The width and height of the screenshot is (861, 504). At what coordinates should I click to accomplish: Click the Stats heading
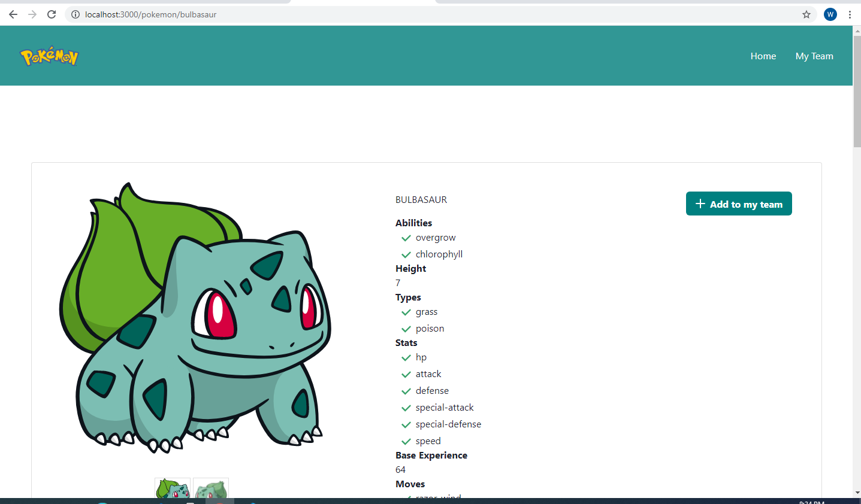click(x=406, y=343)
